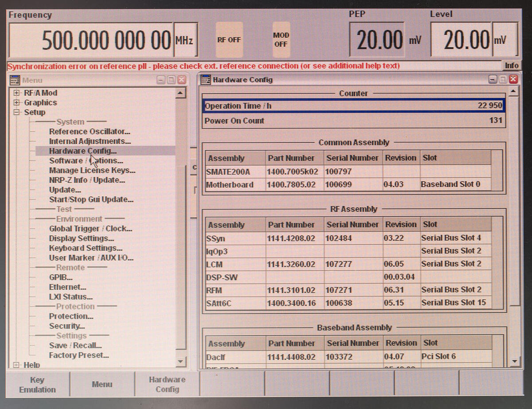Expand the RF/A Mod tree node
532x409 pixels.
click(x=17, y=93)
